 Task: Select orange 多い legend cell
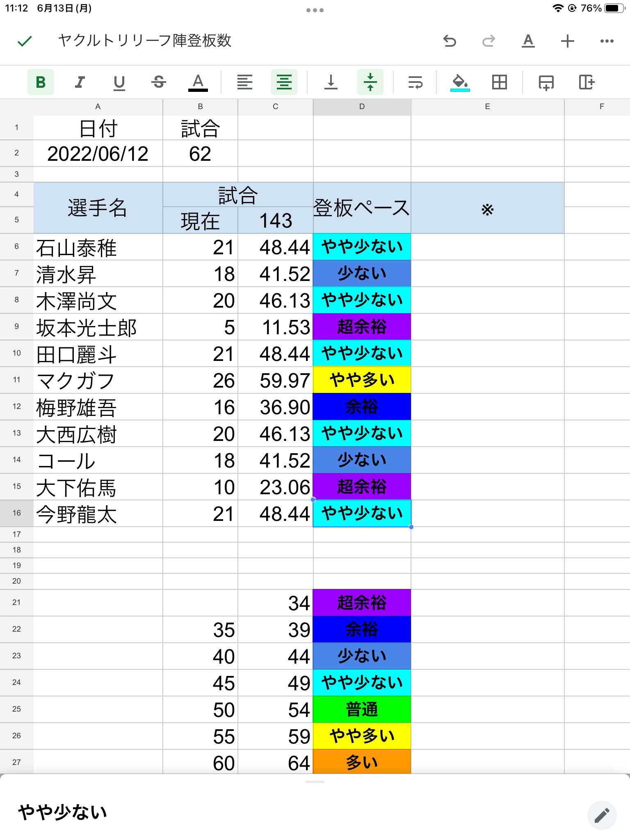pyautogui.click(x=362, y=762)
